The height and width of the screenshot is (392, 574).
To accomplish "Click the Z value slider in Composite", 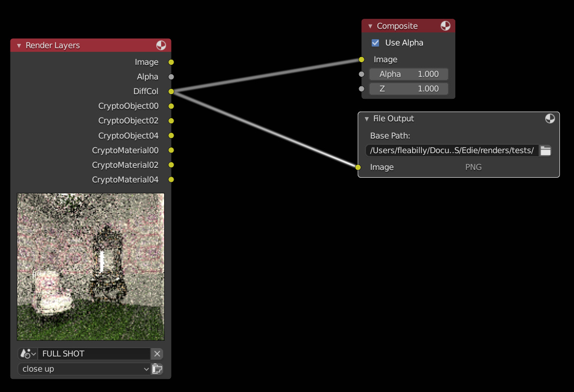I will (x=408, y=88).
